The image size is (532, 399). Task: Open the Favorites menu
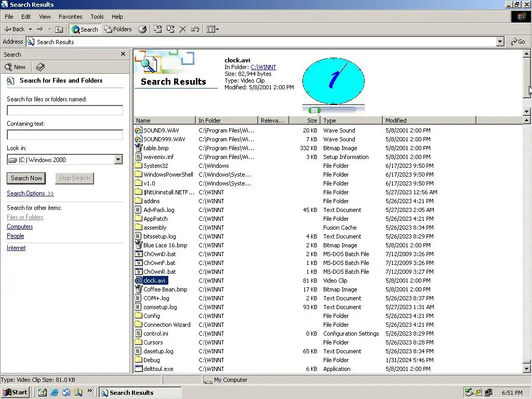pyautogui.click(x=70, y=17)
